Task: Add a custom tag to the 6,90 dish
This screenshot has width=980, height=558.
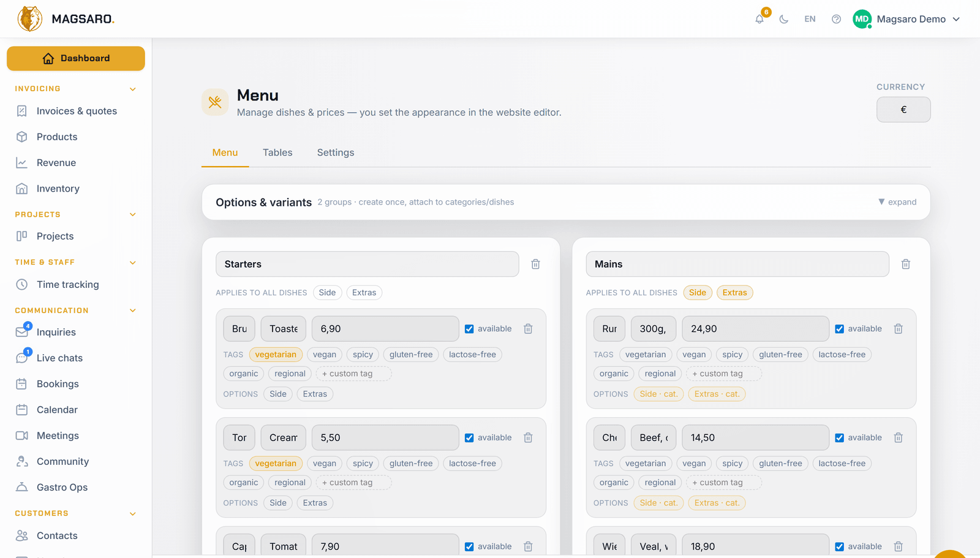Action: (x=353, y=374)
